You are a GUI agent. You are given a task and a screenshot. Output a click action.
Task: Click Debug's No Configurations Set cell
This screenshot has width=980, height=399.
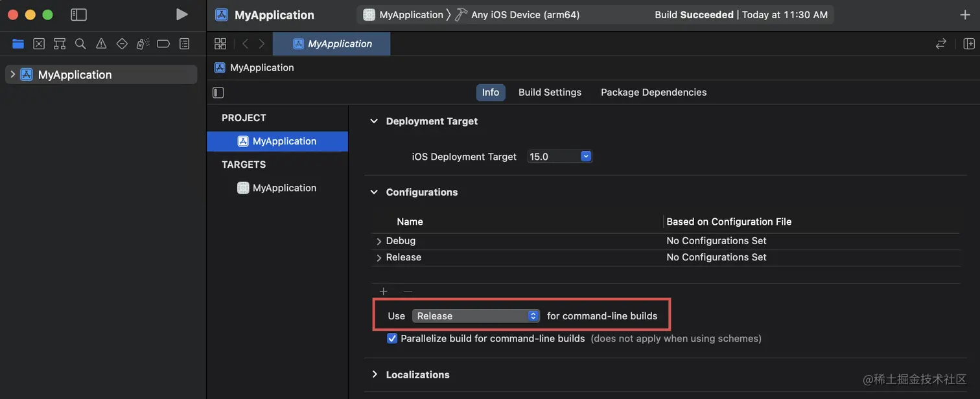[716, 240]
